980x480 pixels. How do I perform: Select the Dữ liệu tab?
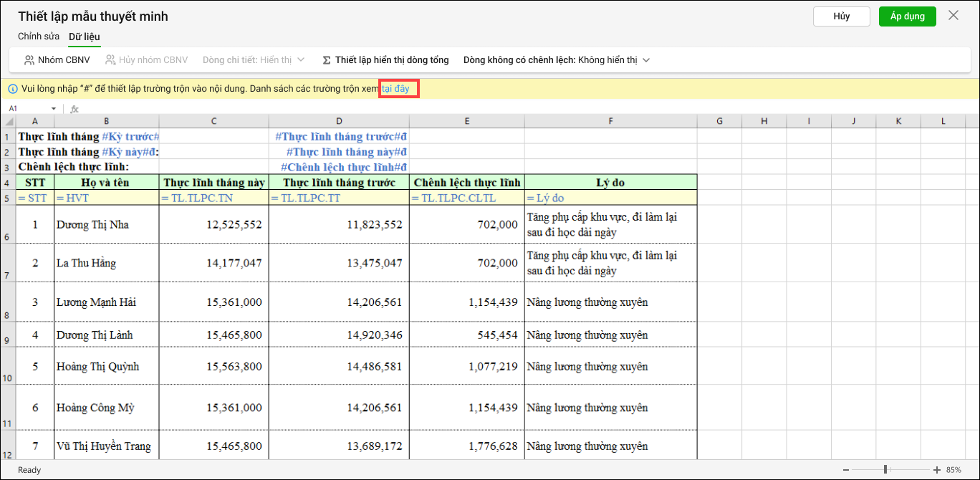tap(85, 37)
